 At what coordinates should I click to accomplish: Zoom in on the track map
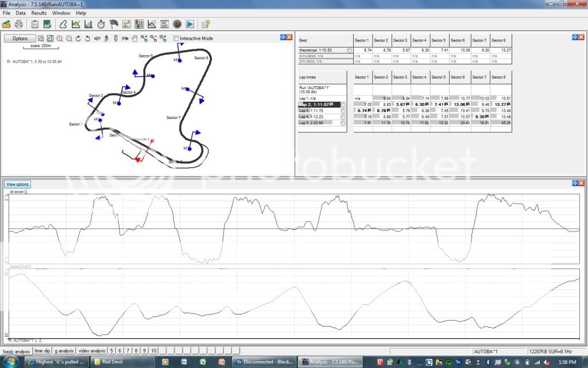tap(60, 39)
